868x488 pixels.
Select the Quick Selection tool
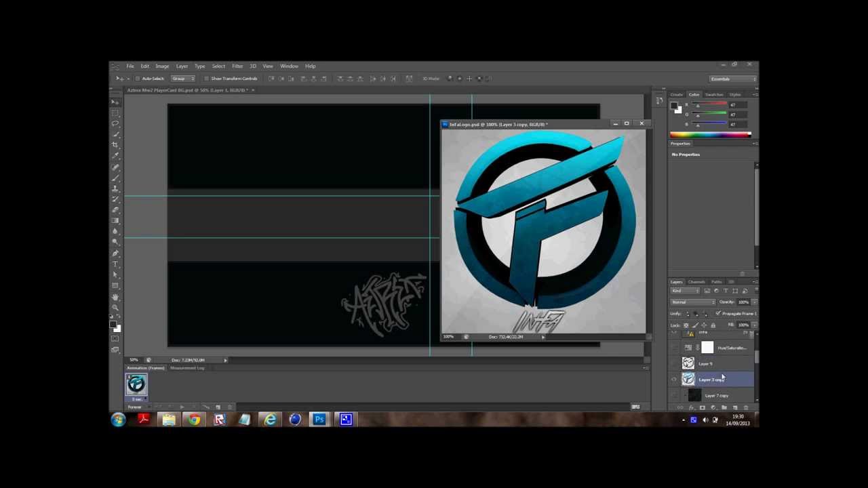[115, 133]
